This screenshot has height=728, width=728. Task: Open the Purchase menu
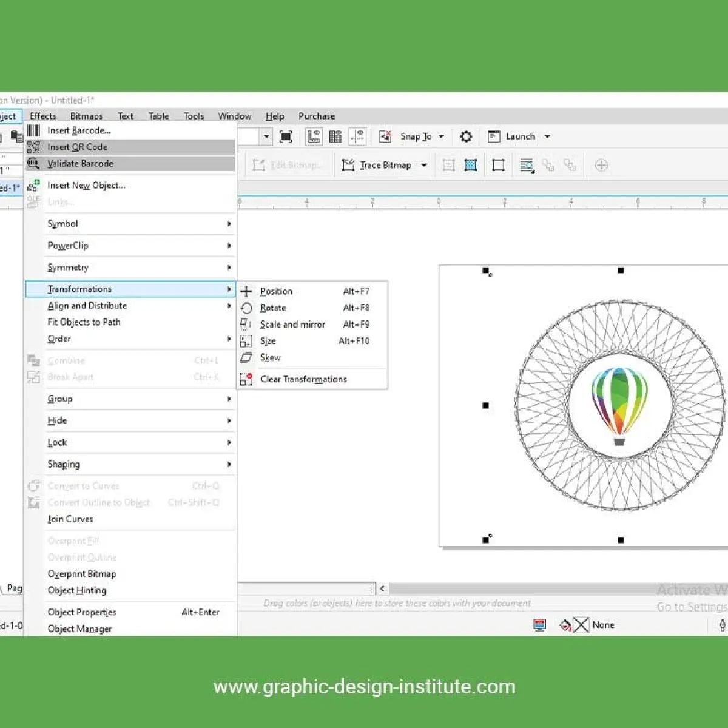coord(317,116)
